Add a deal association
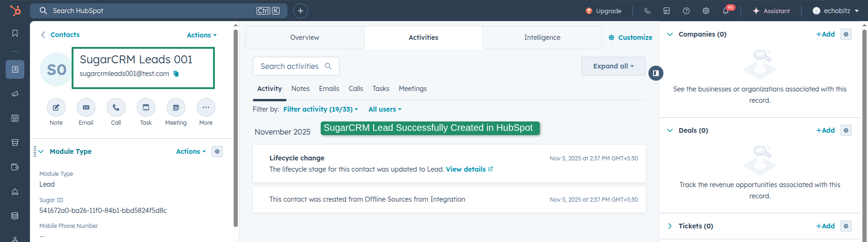Image resolution: width=868 pixels, height=242 pixels. pyautogui.click(x=825, y=130)
